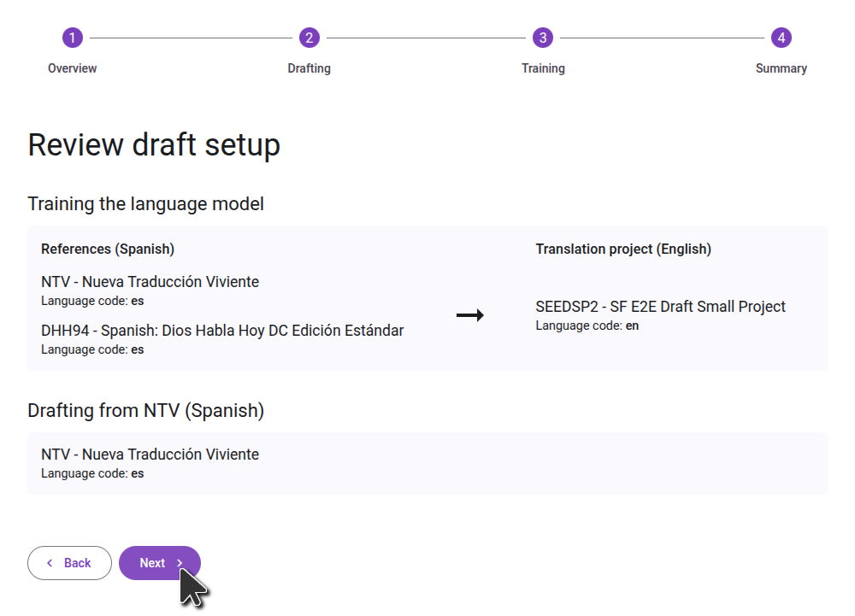Image resolution: width=855 pixels, height=616 pixels.
Task: Click the Training the language model heading
Action: coord(145,204)
